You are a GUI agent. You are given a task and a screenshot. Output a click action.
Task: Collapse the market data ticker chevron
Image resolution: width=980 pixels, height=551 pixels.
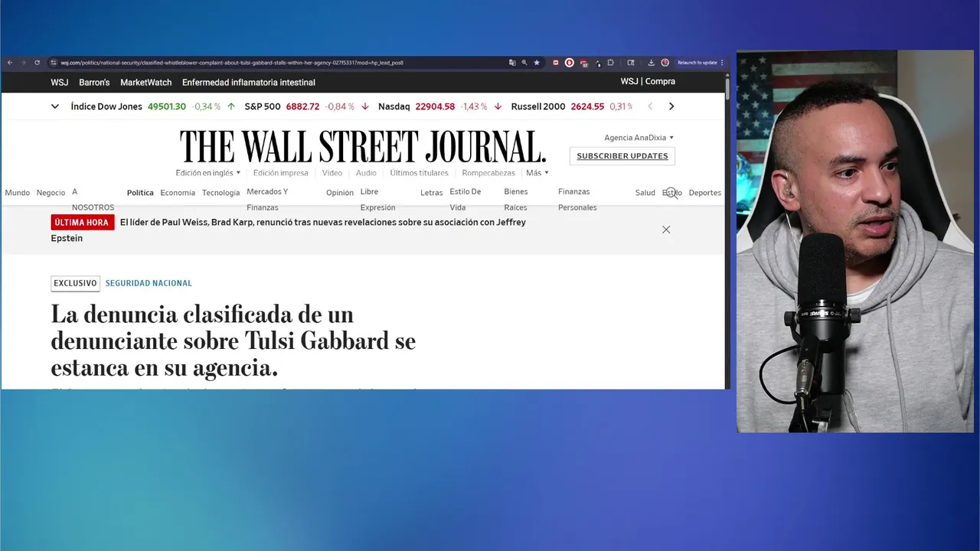[55, 106]
